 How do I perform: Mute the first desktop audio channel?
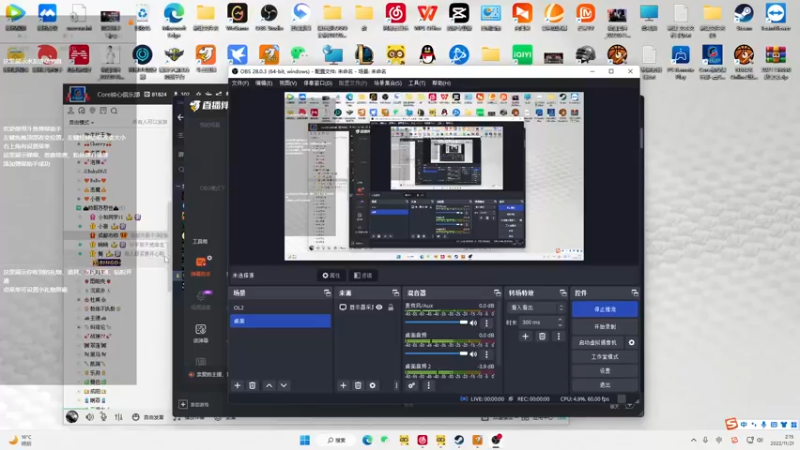pyautogui.click(x=473, y=354)
